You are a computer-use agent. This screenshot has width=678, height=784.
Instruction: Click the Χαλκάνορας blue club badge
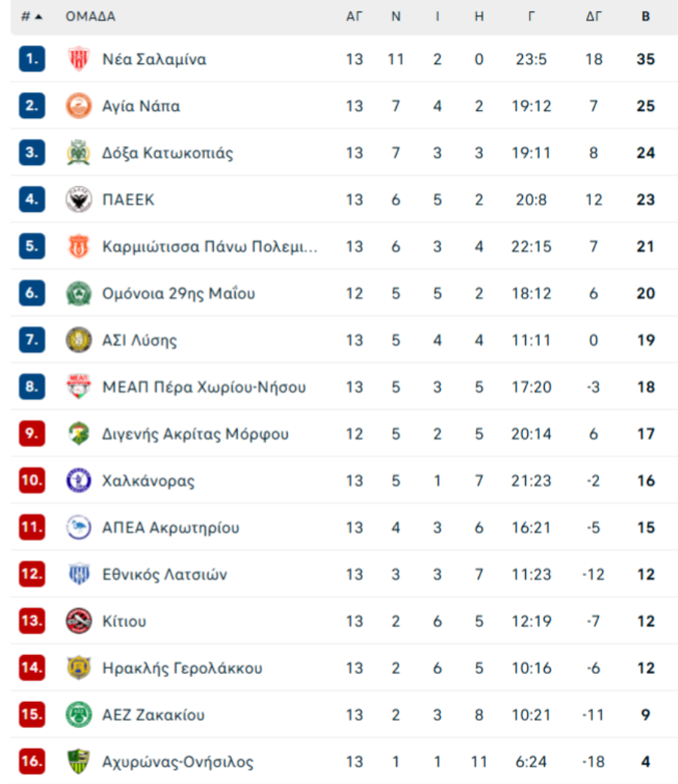(x=78, y=480)
